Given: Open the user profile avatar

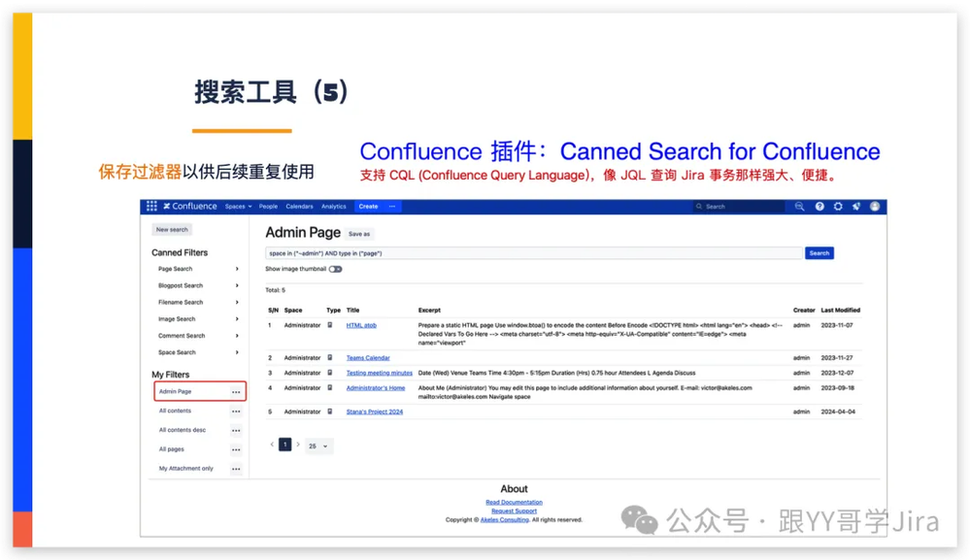Looking at the screenshot, I should point(875,207).
